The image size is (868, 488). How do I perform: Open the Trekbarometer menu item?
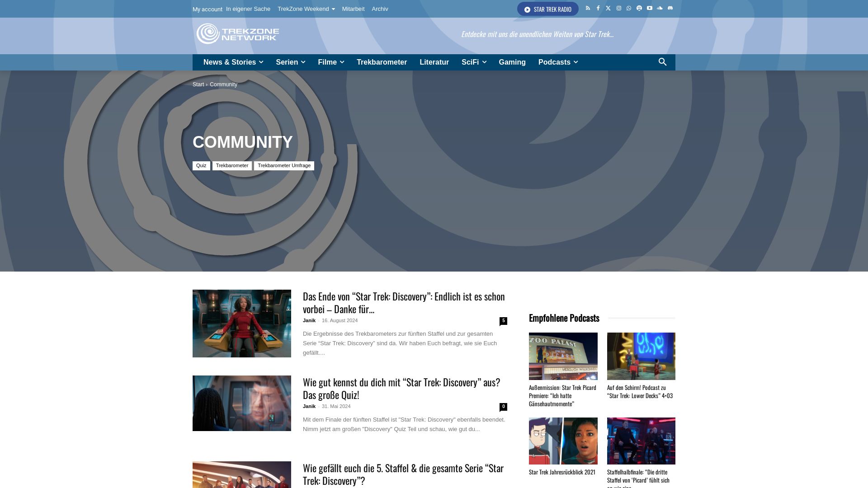coord(382,62)
